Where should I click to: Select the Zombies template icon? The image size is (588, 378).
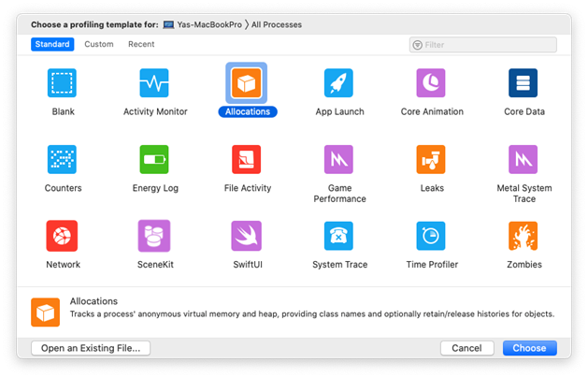[523, 236]
